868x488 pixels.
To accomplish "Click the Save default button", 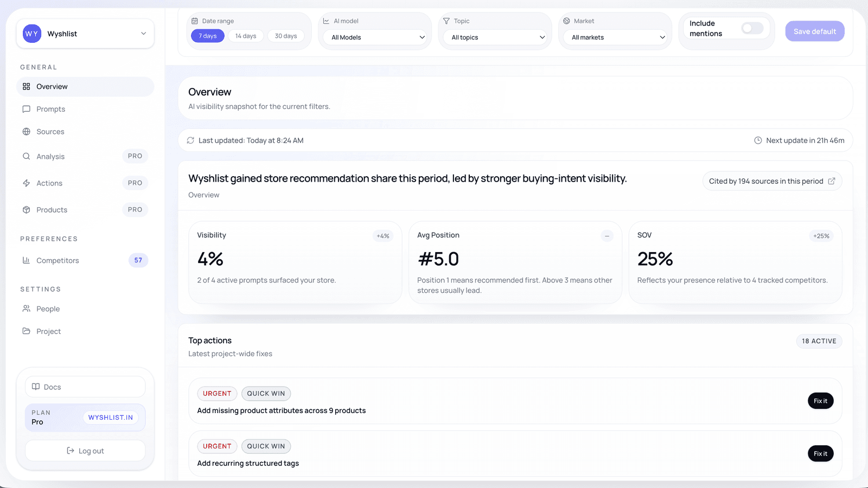I will click(x=815, y=31).
